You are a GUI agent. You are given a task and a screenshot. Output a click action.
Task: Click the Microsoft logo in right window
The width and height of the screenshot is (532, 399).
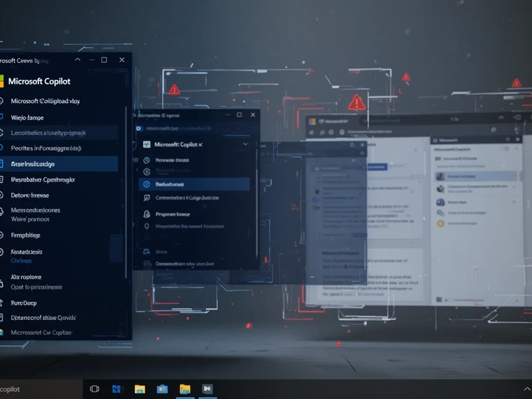pos(312,122)
